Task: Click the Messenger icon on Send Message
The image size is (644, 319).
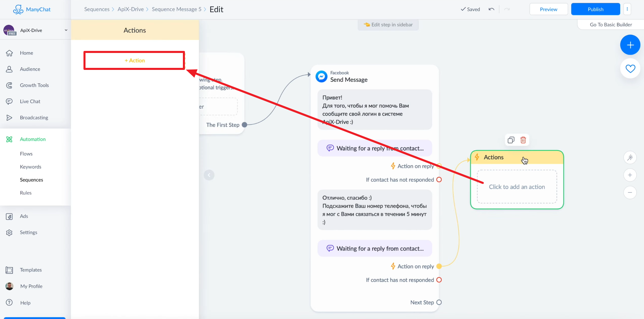Action: pyautogui.click(x=321, y=77)
